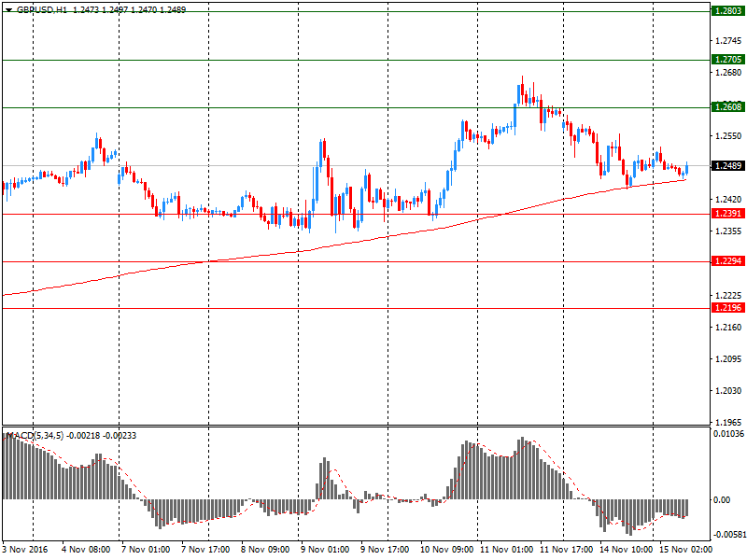Click the 1.2030 price axis value

coord(728,390)
